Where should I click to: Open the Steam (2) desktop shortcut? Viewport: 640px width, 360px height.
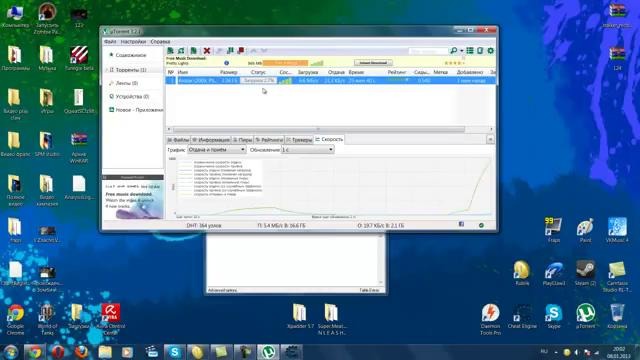tap(585, 273)
